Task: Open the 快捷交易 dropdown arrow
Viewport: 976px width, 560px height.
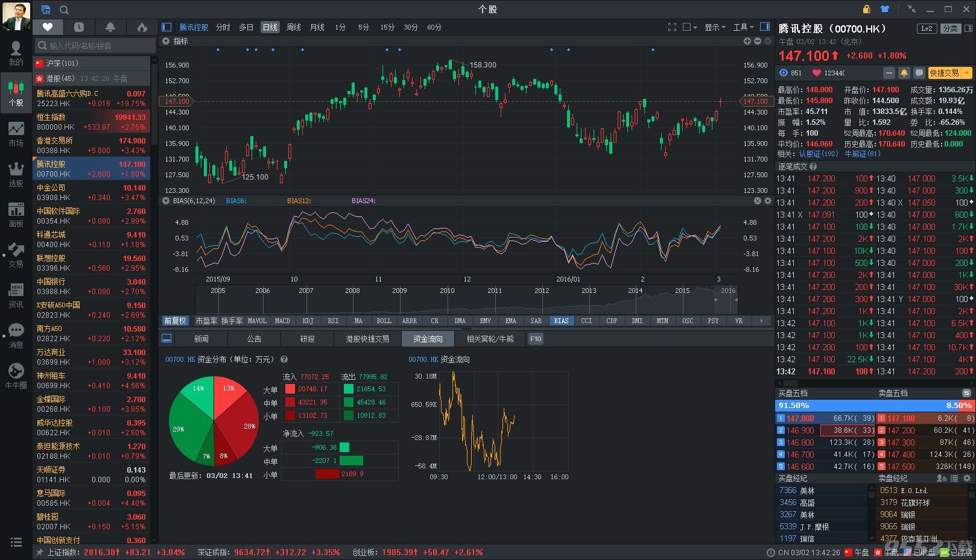Action: click(x=967, y=73)
